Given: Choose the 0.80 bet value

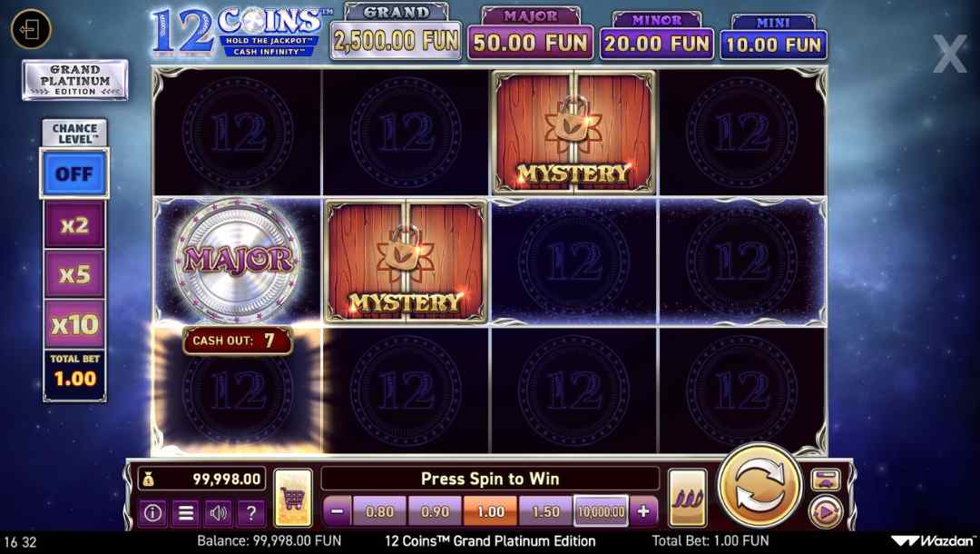Looking at the screenshot, I should pos(379,510).
